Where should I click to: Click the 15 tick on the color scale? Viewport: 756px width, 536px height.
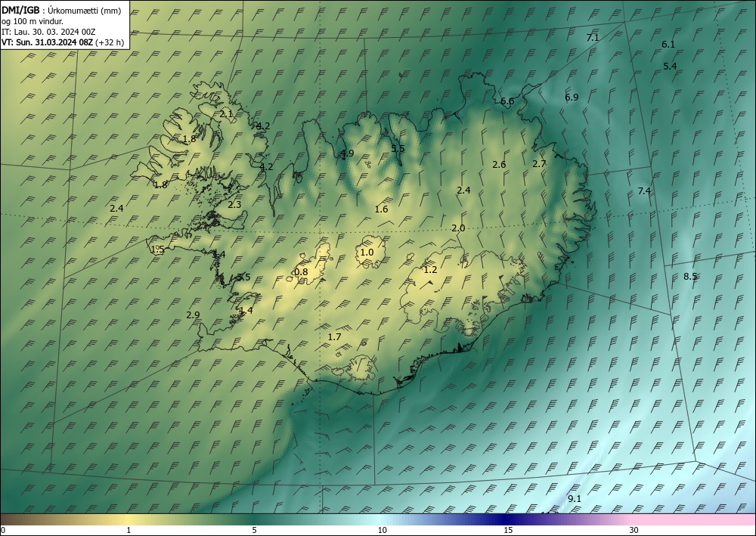pyautogui.click(x=508, y=531)
